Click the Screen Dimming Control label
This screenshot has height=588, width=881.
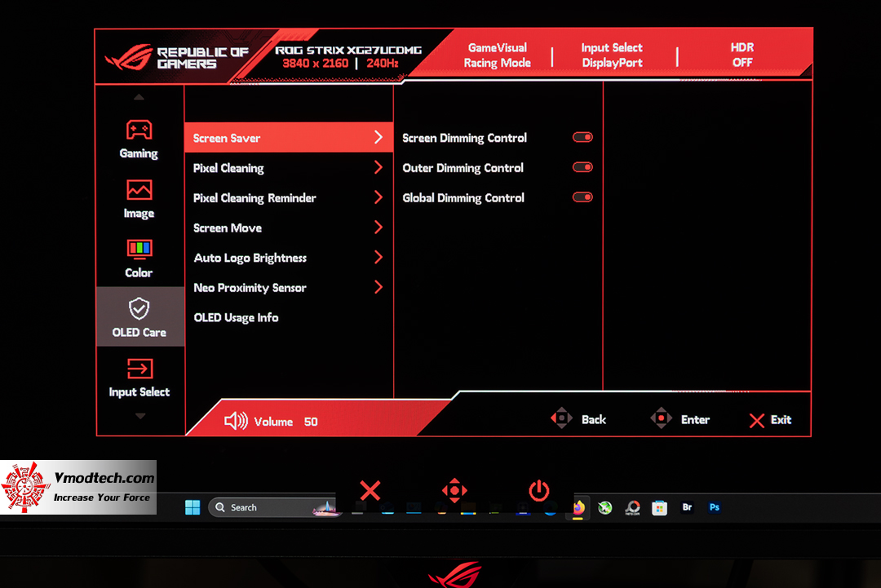click(465, 138)
